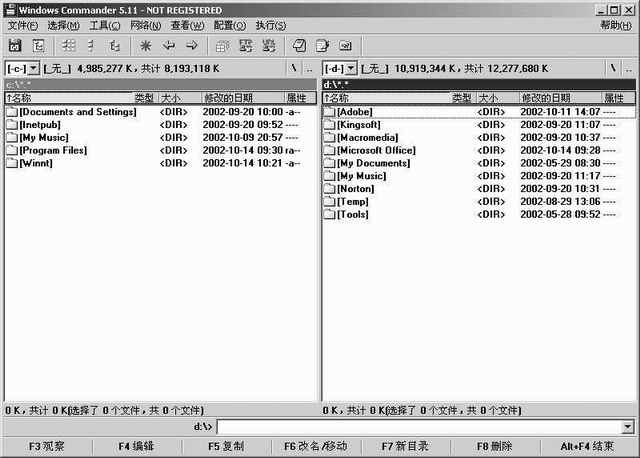This screenshot has width=640, height=458.
Task: Click the Alt+F4 结束 button
Action: pyautogui.click(x=587, y=447)
